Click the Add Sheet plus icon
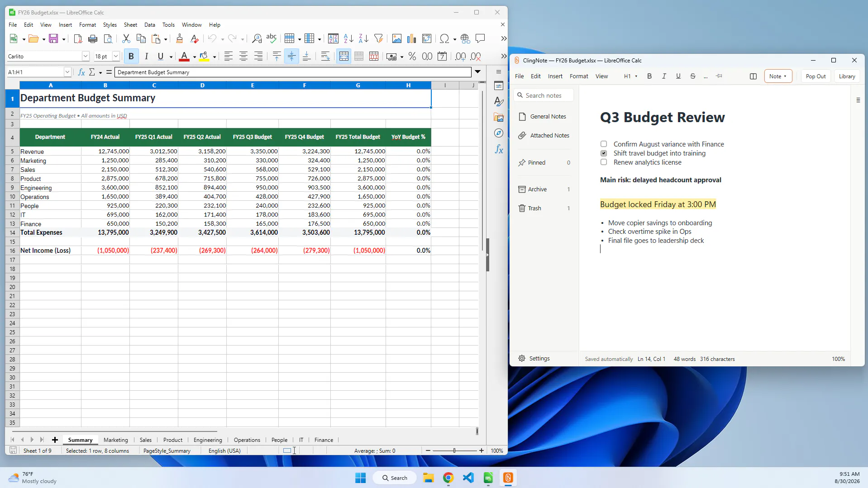This screenshot has height=488, width=868. pos(55,440)
